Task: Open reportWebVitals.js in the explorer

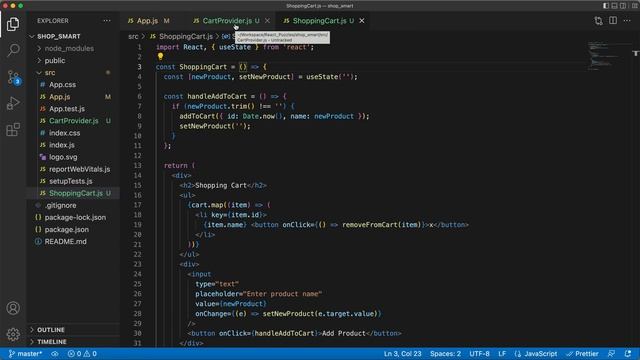Action: coord(80,169)
